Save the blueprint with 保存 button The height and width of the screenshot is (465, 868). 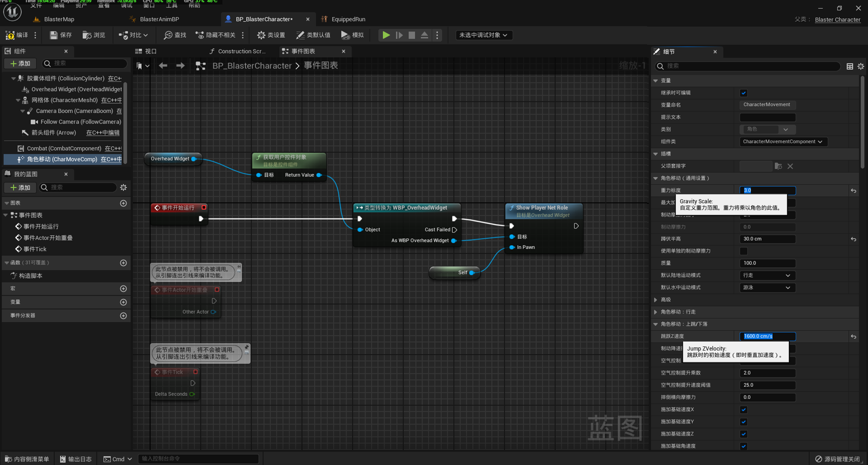pos(61,35)
